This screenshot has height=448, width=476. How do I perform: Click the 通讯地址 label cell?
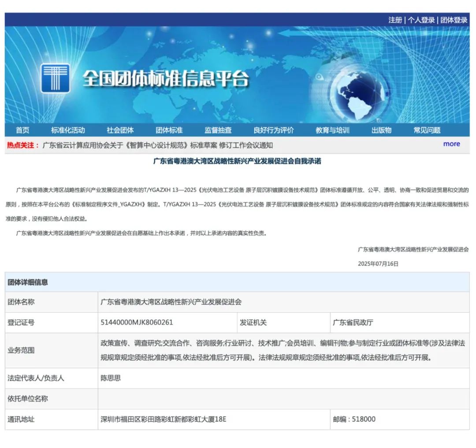point(51,419)
